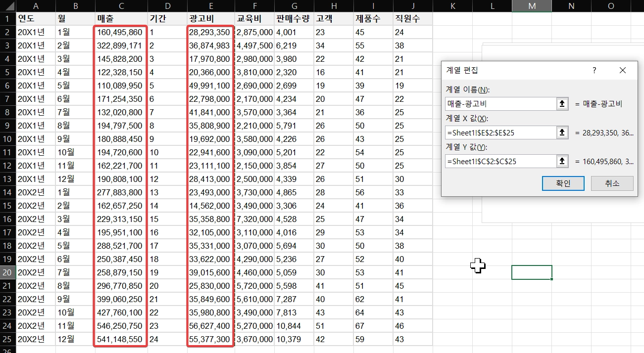Click the 계열 이름 text input field
Viewport: 644px width, 353px height.
[x=500, y=104]
